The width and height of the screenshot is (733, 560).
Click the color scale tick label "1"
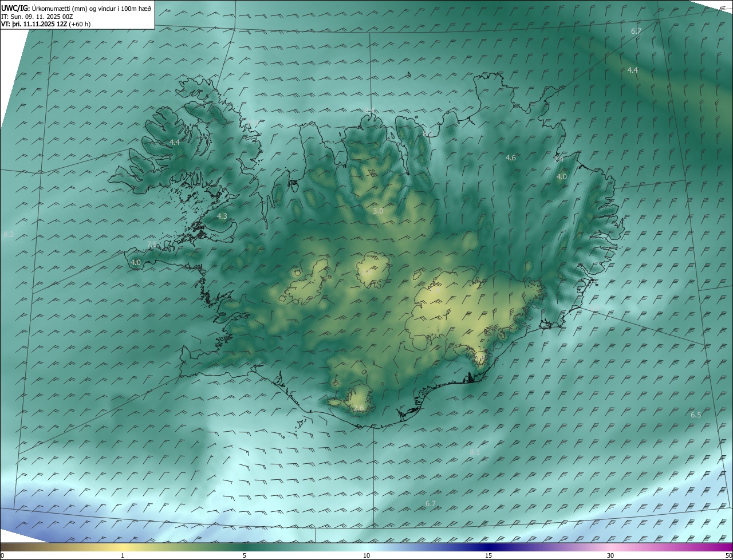point(123,555)
